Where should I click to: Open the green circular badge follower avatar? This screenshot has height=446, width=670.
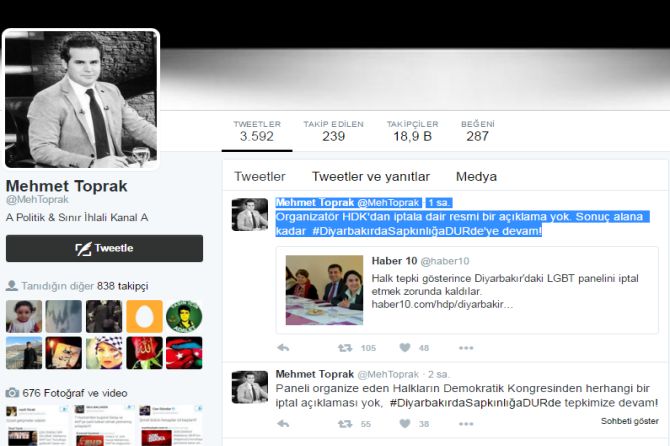point(184,316)
